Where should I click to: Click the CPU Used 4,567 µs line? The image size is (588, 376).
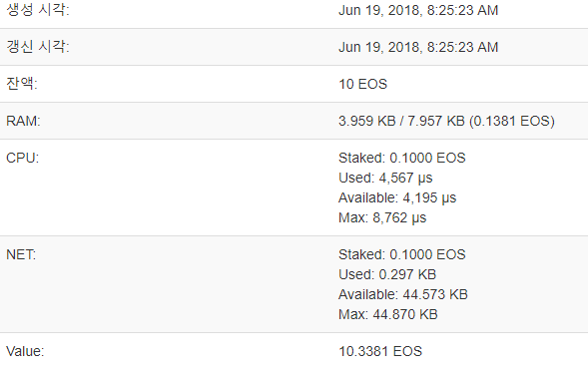click(385, 178)
